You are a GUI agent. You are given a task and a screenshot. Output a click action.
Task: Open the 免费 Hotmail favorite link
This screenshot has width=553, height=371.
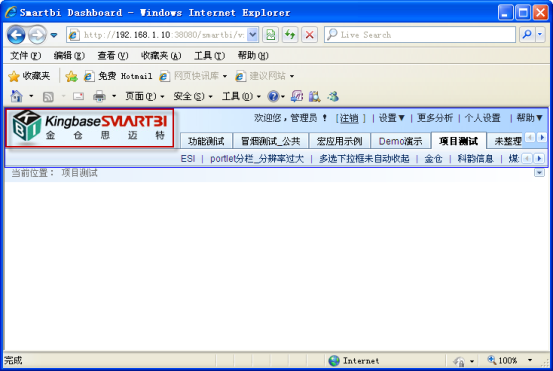coord(118,76)
